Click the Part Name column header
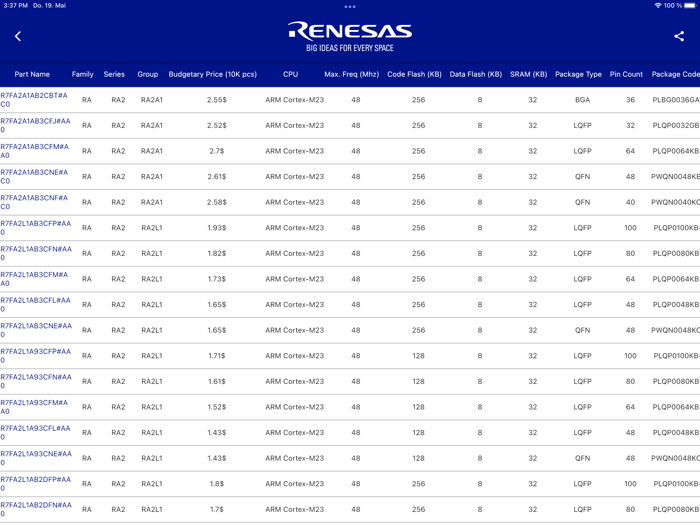 pos(32,74)
